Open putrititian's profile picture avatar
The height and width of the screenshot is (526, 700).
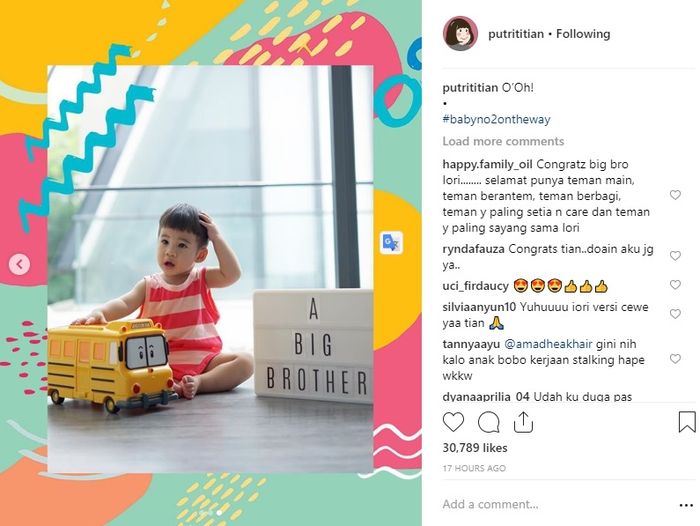(x=460, y=33)
